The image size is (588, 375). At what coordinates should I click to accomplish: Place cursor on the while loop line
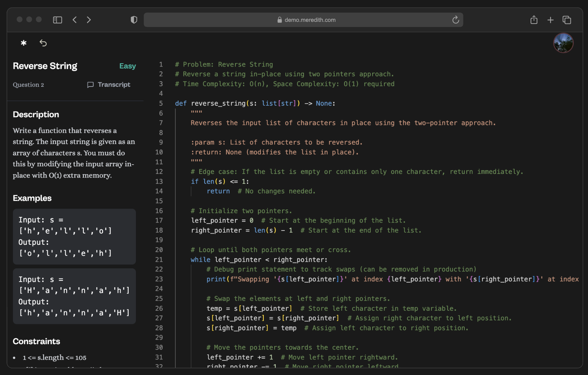pyautogui.click(x=259, y=260)
